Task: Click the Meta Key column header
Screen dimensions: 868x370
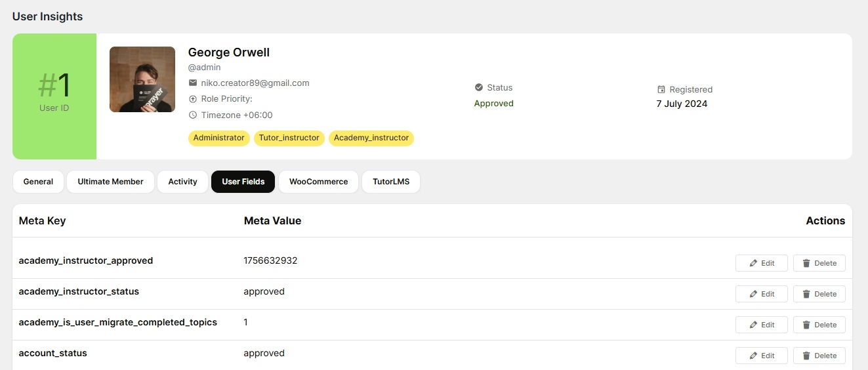Action: [x=43, y=221]
